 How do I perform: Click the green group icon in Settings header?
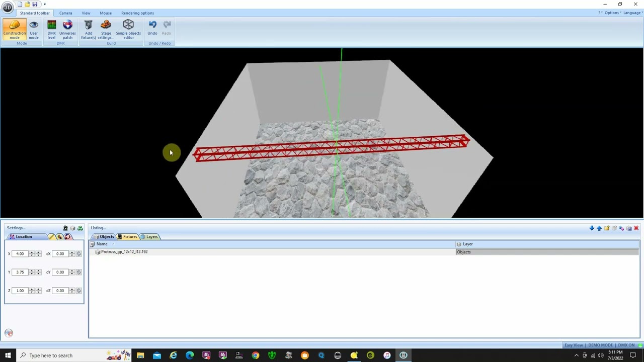pyautogui.click(x=80, y=228)
